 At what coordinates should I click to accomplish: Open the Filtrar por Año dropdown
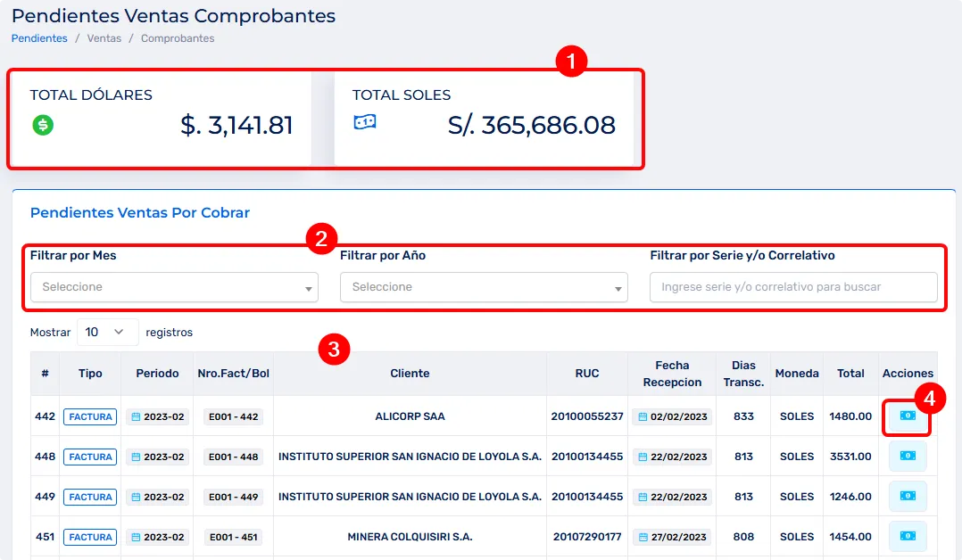[x=484, y=287]
